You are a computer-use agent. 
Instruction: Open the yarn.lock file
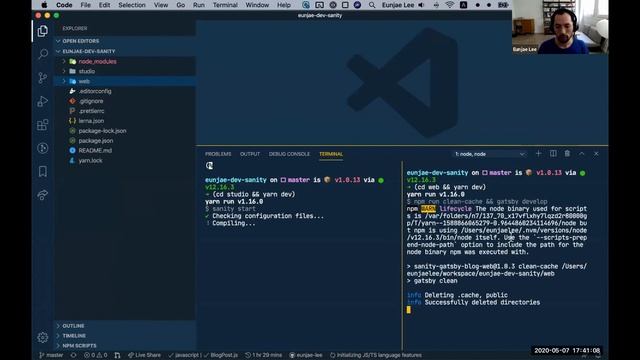(x=125, y=160)
